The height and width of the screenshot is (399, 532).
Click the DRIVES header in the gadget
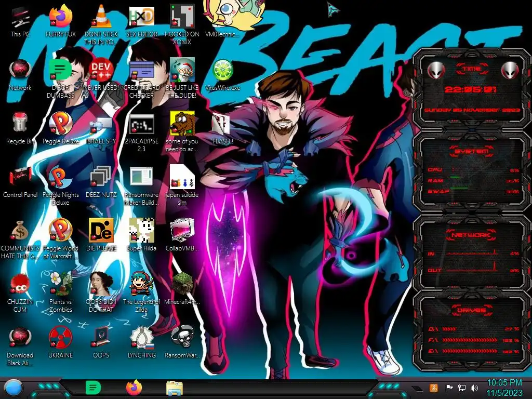click(x=471, y=310)
